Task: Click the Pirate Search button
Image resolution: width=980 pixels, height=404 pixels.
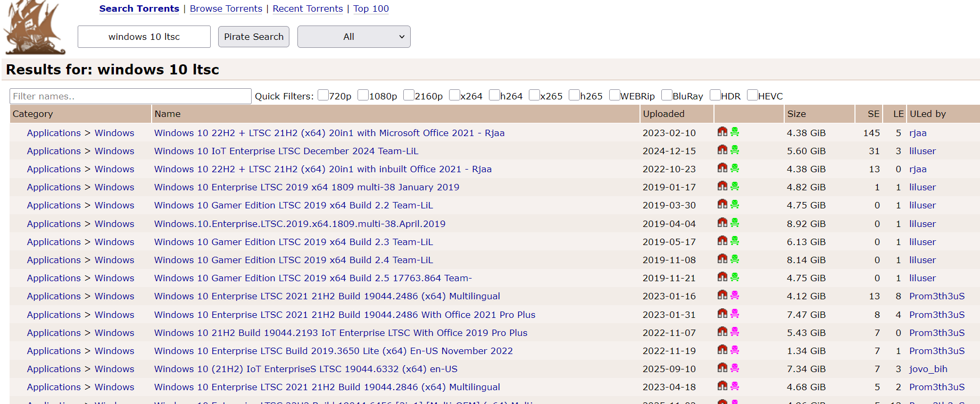Action: click(254, 37)
